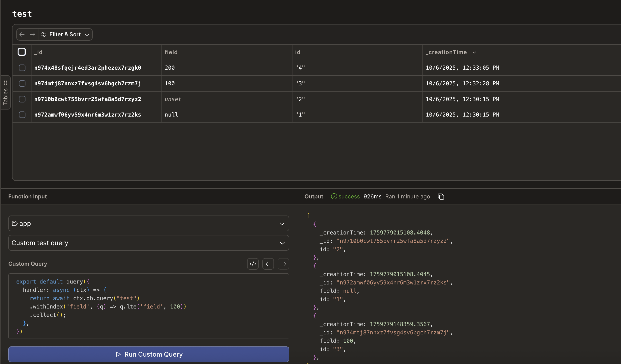Copy the output using copy icon

pyautogui.click(x=441, y=197)
